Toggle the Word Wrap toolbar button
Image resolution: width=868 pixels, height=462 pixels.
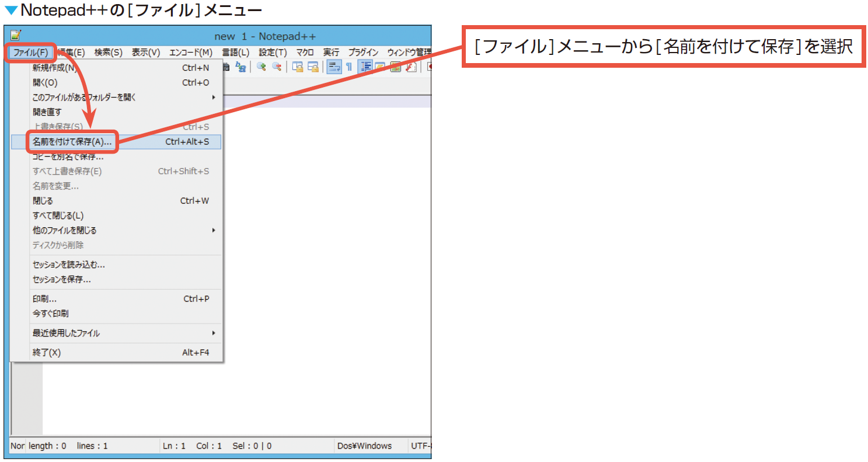pos(334,67)
